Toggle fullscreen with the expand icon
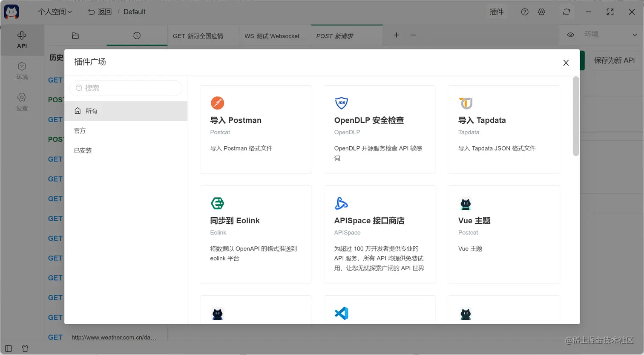Viewport: 644px width, 355px height. point(610,12)
